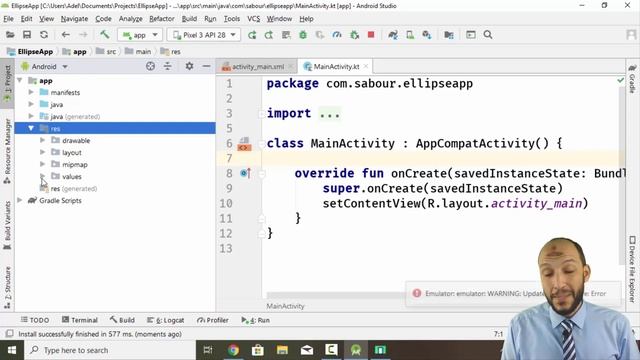Click the Run app rerun icon
640x360 pixels.
tap(252, 35)
